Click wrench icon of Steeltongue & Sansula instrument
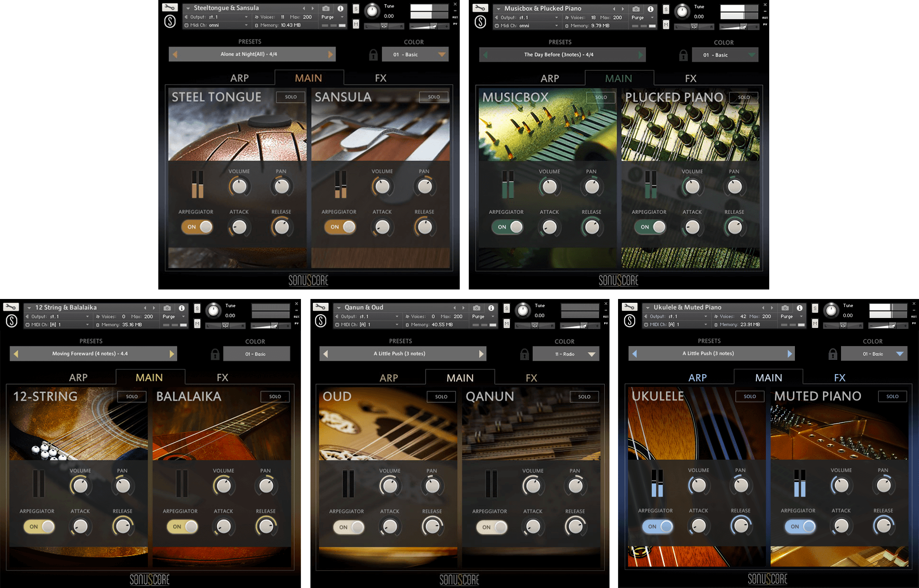 [170, 8]
